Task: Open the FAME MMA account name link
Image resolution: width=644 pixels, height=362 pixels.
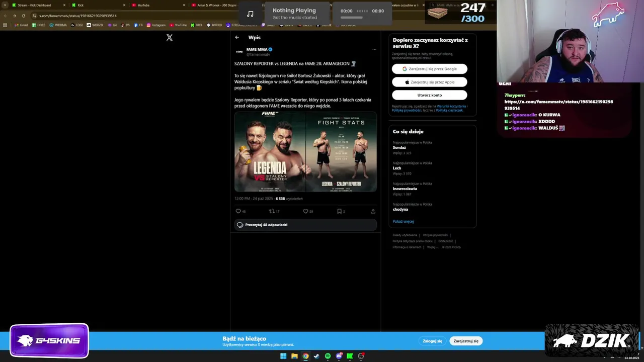Action: 257,49
